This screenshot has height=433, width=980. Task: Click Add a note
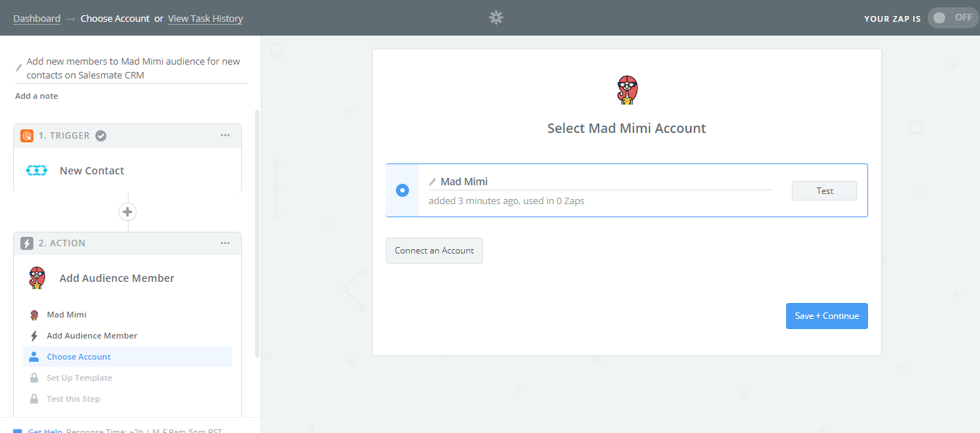[36, 96]
